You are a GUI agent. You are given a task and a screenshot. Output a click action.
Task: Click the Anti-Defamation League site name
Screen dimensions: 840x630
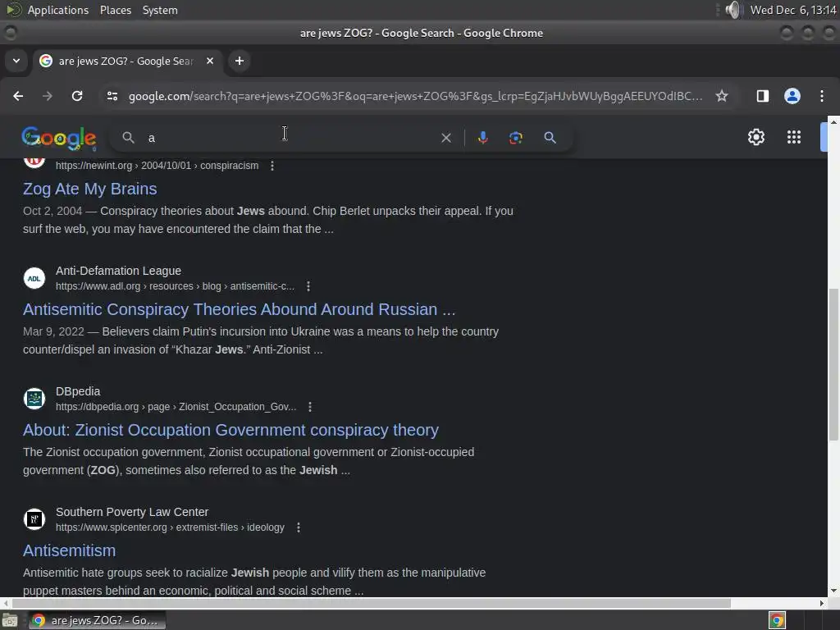click(x=118, y=271)
